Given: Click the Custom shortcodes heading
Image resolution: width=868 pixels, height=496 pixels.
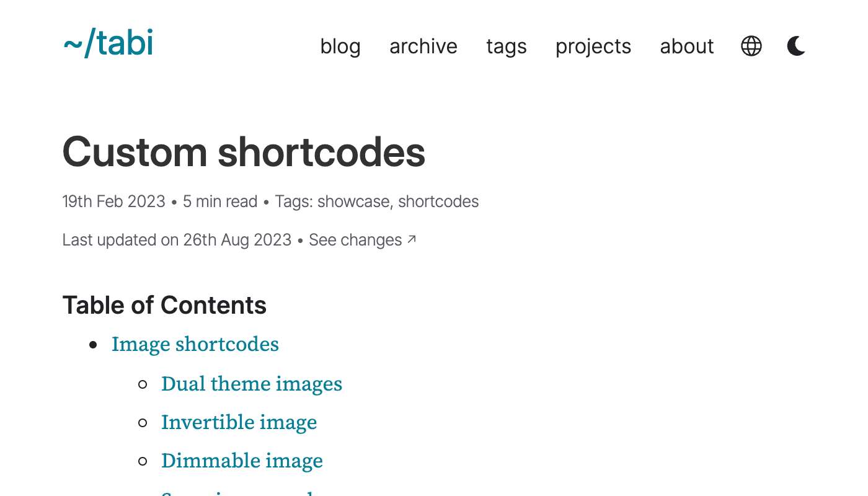Looking at the screenshot, I should 244,152.
